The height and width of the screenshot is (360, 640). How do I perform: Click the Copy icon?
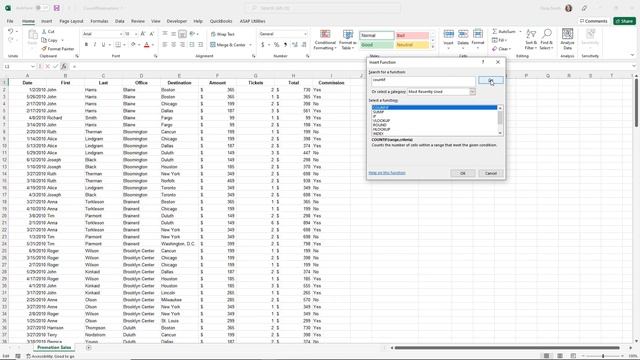pos(44,40)
